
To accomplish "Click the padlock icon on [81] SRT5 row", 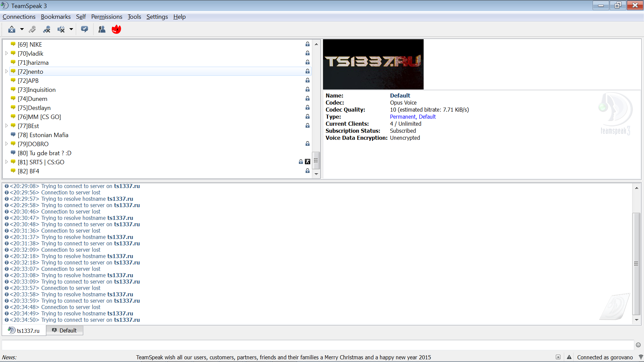I will [x=301, y=162].
